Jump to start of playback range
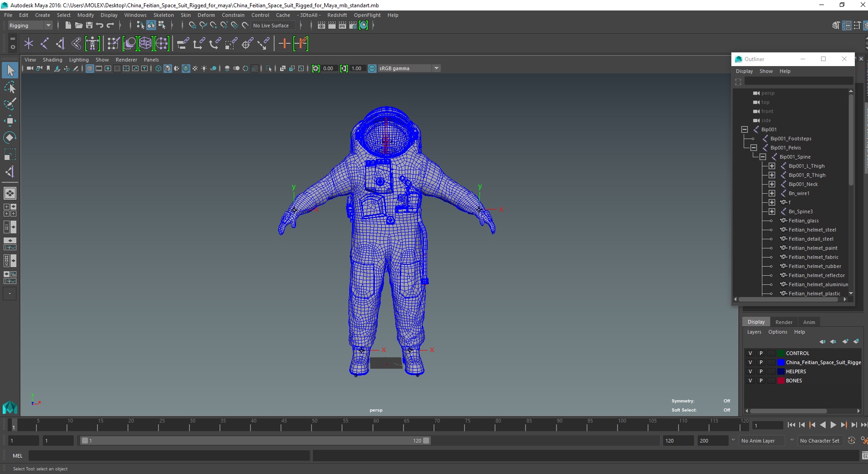Viewport: 868px width, 474px height. [x=791, y=425]
